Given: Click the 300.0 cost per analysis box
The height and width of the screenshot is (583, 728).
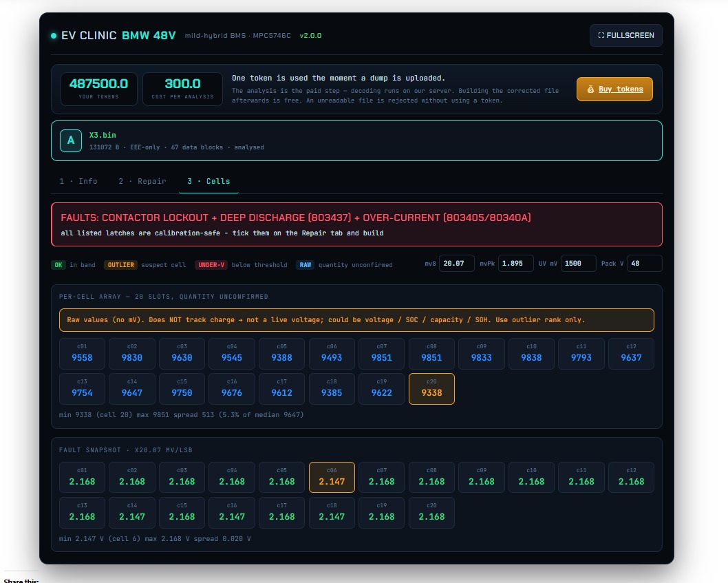Looking at the screenshot, I should point(182,89).
